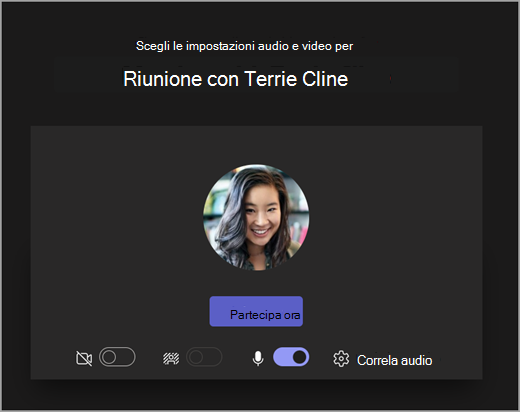
Task: Turn on the camera toggle switch
Action: (x=117, y=357)
